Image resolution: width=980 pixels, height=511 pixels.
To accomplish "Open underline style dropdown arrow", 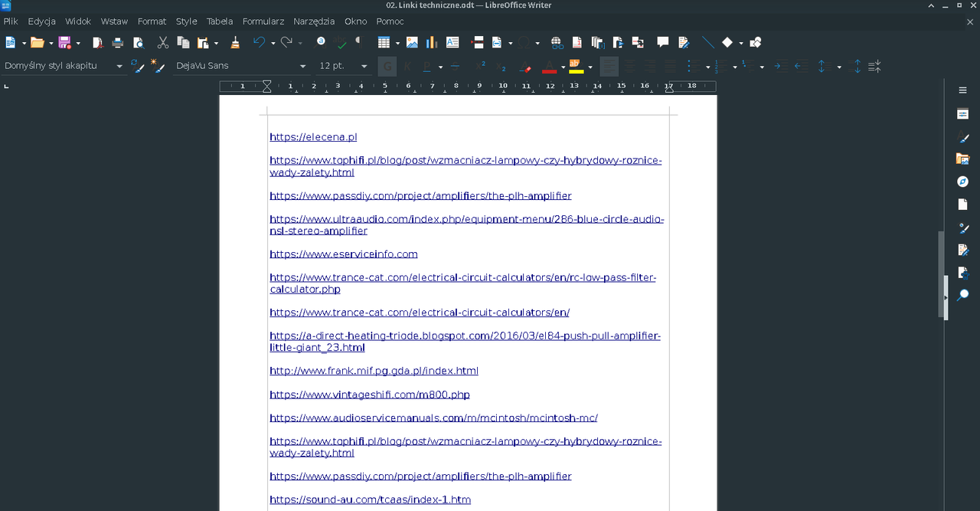I will [441, 67].
